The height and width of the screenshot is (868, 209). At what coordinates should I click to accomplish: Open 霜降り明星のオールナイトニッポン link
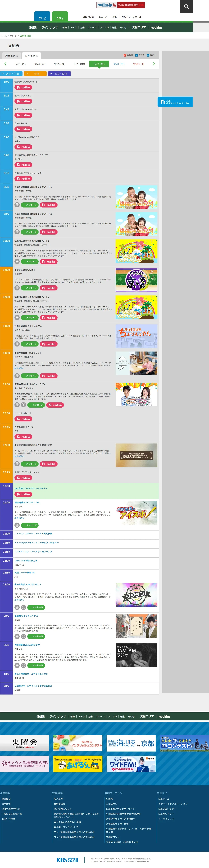coord(31,674)
